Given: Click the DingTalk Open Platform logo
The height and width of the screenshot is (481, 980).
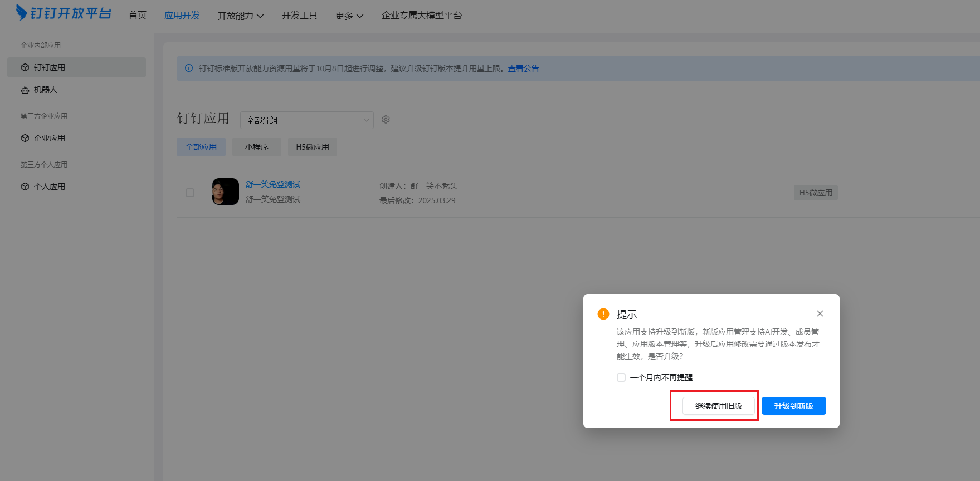Looking at the screenshot, I should click(x=64, y=13).
